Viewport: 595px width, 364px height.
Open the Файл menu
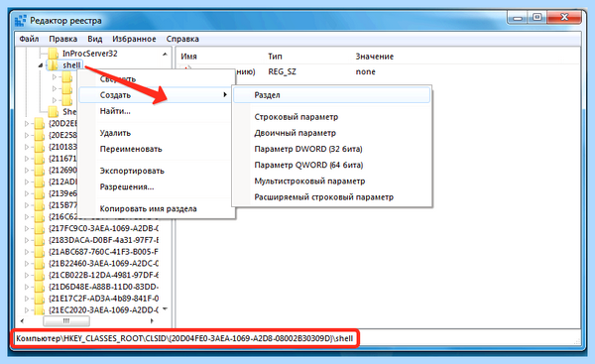point(29,39)
